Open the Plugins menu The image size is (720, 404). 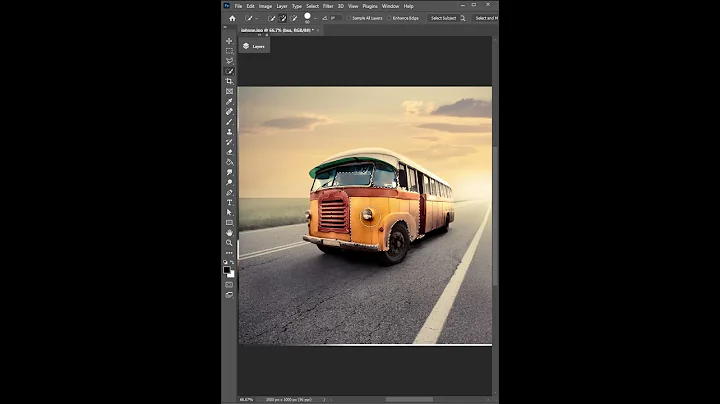[x=370, y=6]
